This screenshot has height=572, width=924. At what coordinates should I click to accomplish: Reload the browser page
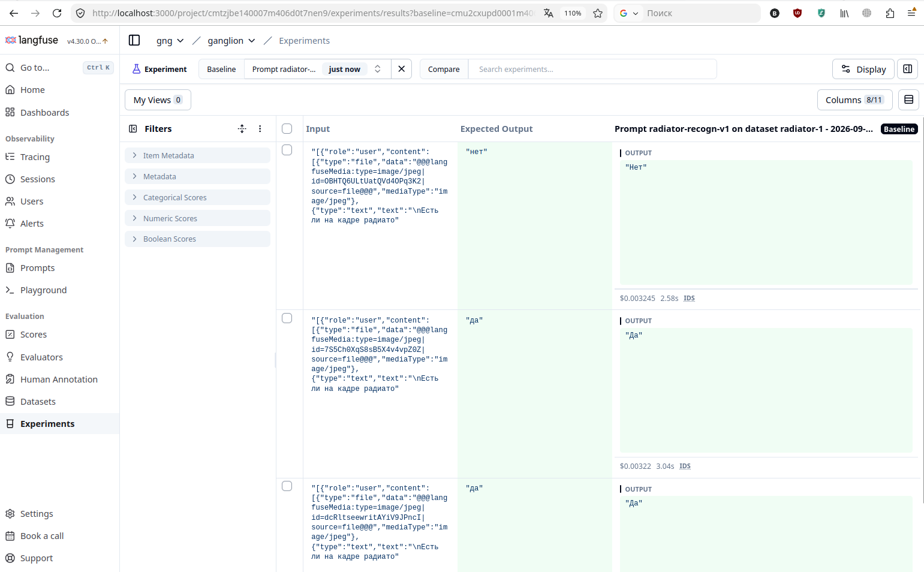pos(57,13)
